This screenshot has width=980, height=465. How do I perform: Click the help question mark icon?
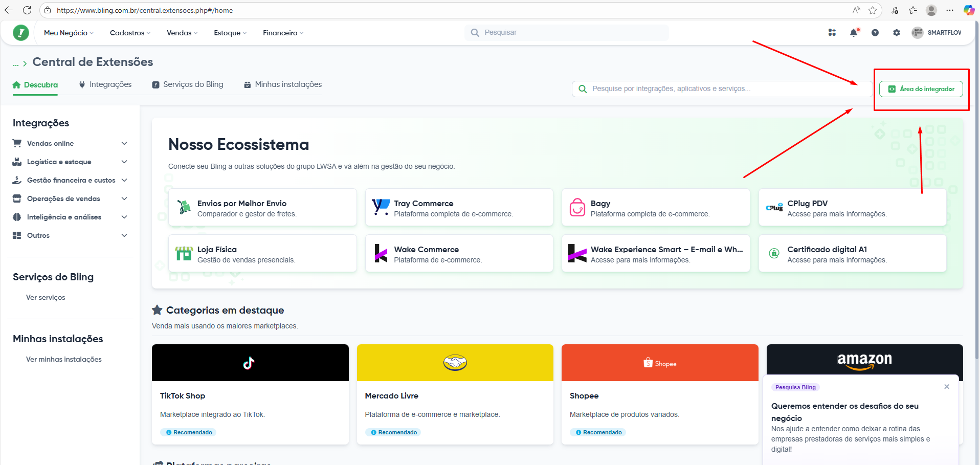coord(875,33)
